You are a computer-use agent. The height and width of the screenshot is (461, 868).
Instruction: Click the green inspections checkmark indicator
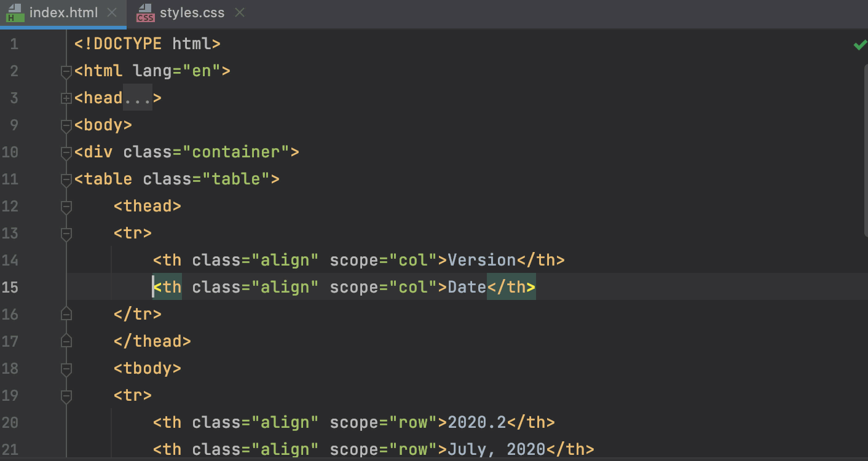coord(859,44)
